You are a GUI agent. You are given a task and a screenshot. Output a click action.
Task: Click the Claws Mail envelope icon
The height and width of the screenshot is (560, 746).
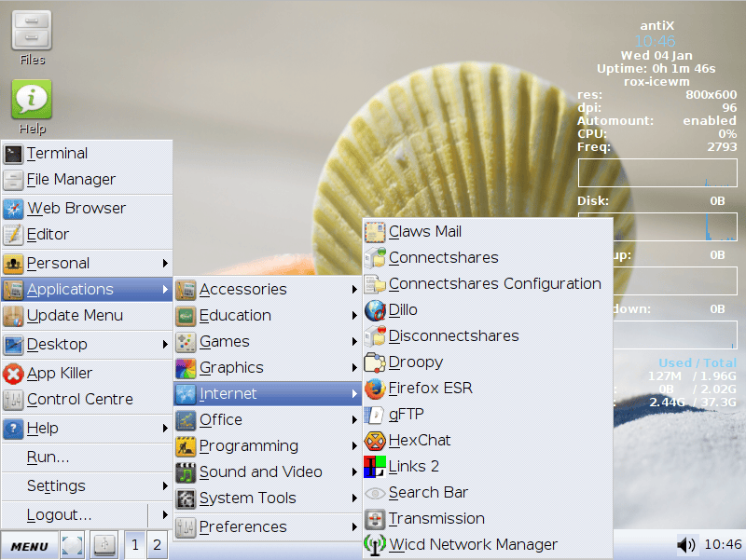point(375,232)
